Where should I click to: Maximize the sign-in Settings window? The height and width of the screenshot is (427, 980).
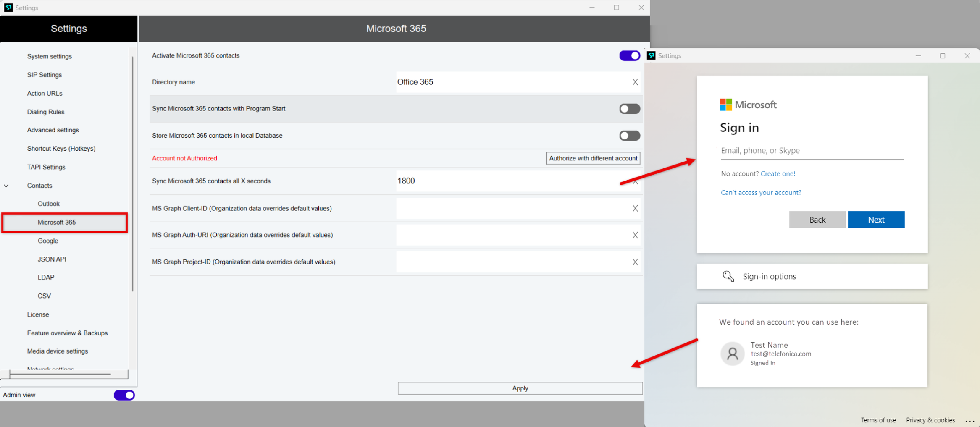click(942, 56)
